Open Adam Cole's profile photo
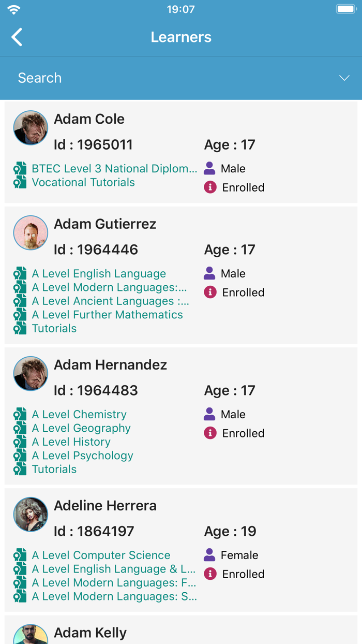 pyautogui.click(x=31, y=128)
